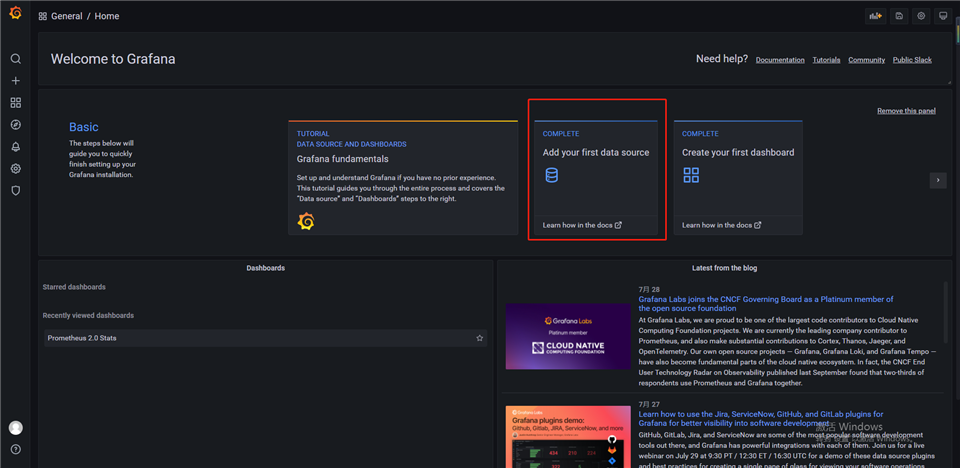Open the Grafana fundamentals tutorial card
960x468 pixels.
pyautogui.click(x=403, y=178)
